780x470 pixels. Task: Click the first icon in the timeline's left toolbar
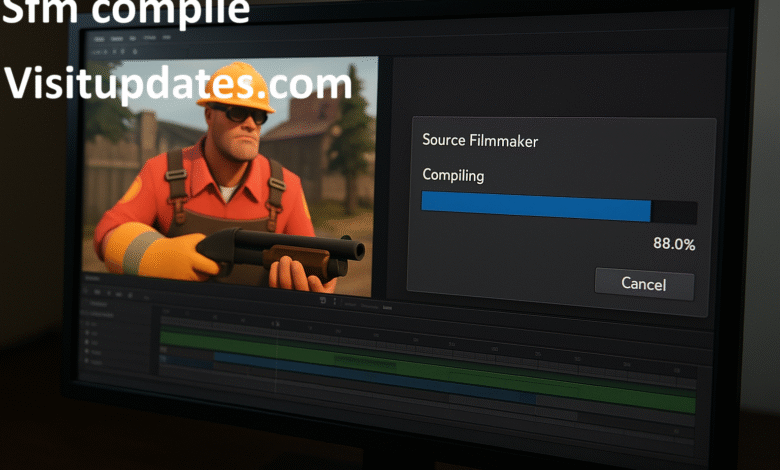pos(88,291)
